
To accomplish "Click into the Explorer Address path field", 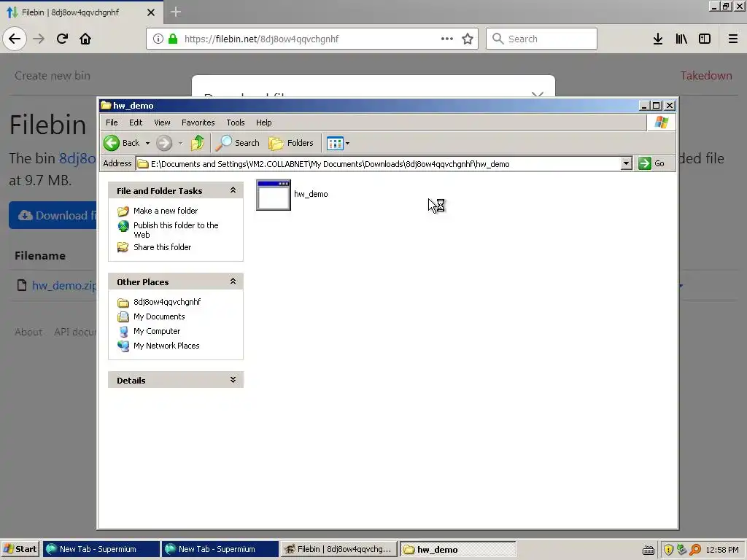I will (x=379, y=164).
